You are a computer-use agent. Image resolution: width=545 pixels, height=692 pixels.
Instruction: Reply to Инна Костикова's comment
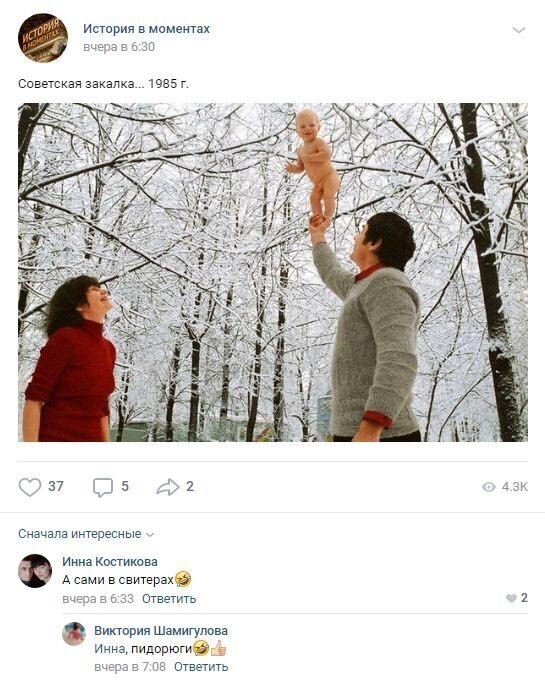(x=169, y=599)
